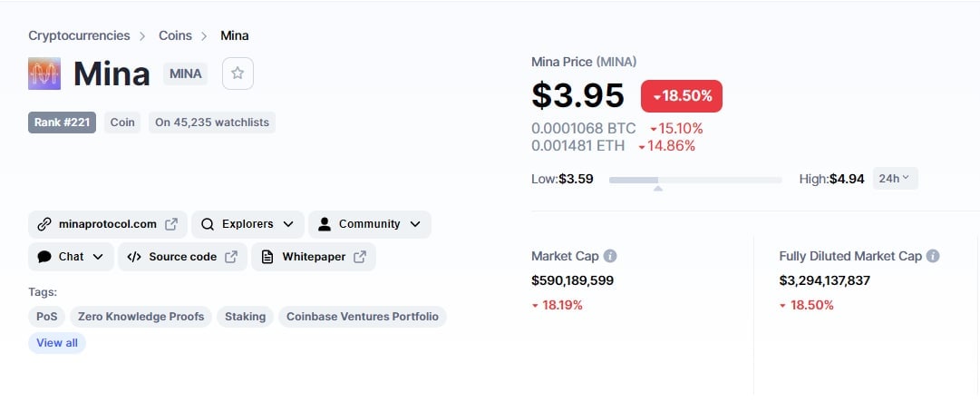Open the Coinbase Ventures Portfolio tag
The image size is (980, 412).
[363, 317]
